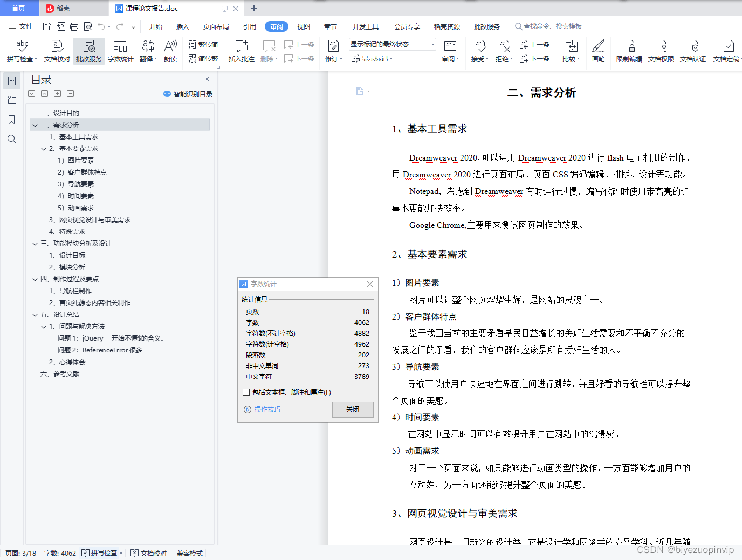
Task: Click 文档校对 in the status bar
Action: 149,553
